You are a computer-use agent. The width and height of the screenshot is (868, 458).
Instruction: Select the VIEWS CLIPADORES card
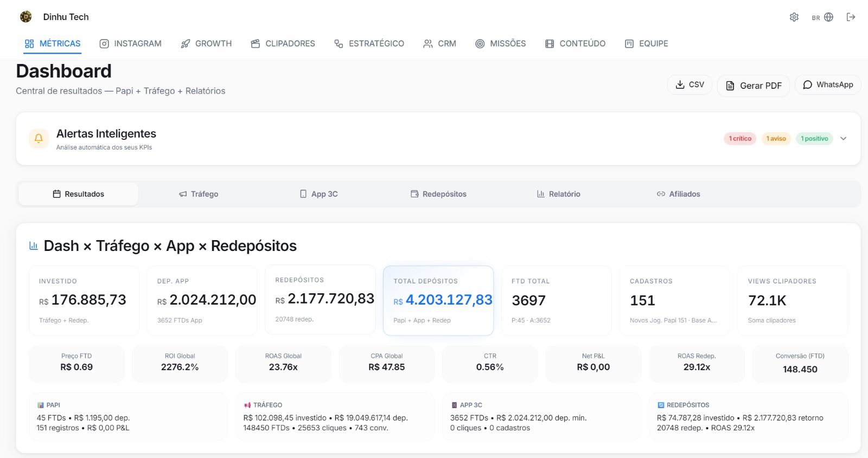(793, 300)
